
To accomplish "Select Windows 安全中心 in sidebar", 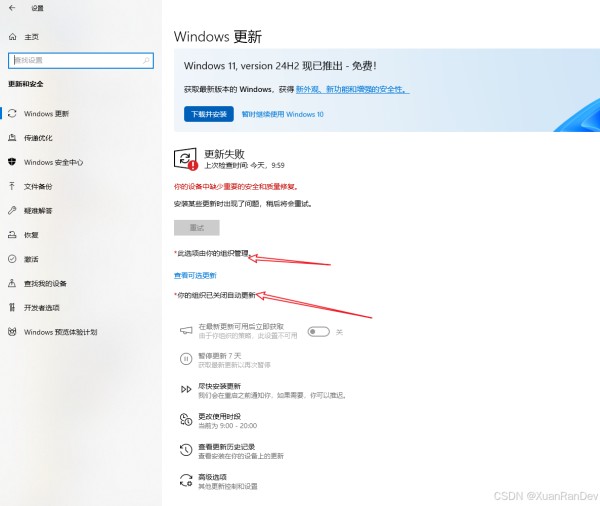I will [x=53, y=162].
